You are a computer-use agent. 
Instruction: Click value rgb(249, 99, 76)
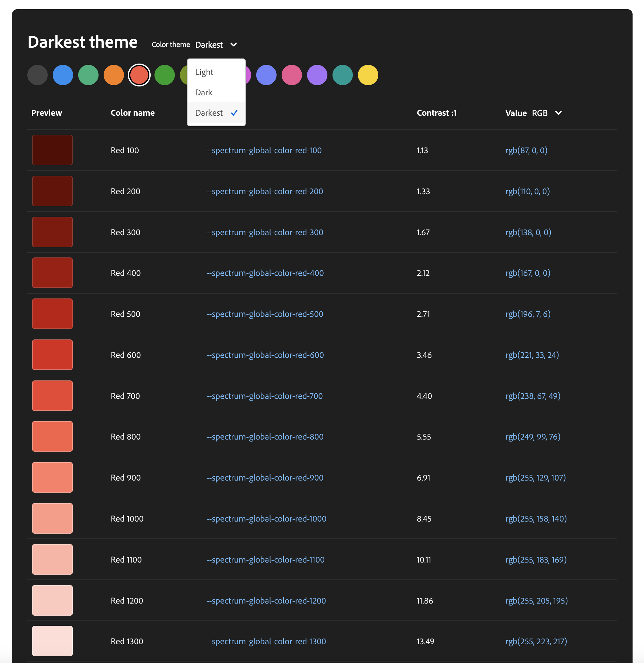533,437
